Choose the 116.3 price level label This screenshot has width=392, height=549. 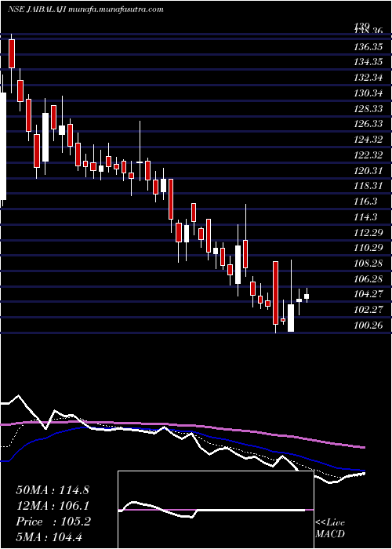(x=366, y=202)
